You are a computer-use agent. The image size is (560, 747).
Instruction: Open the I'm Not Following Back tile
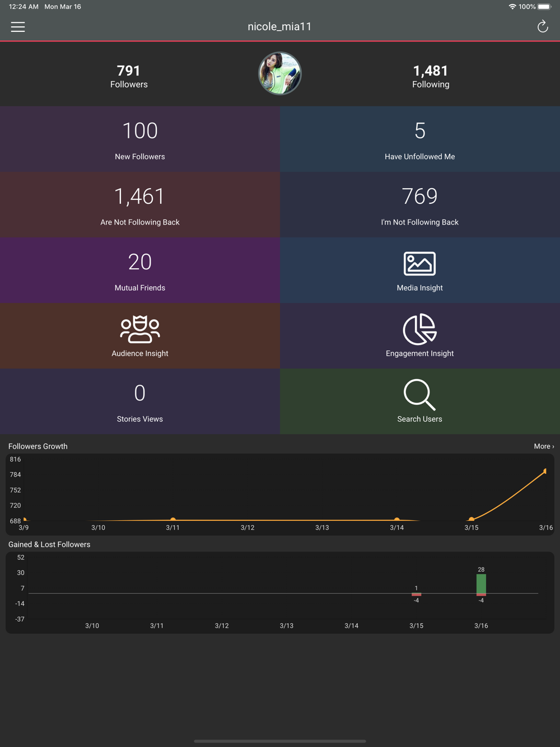[420, 204]
